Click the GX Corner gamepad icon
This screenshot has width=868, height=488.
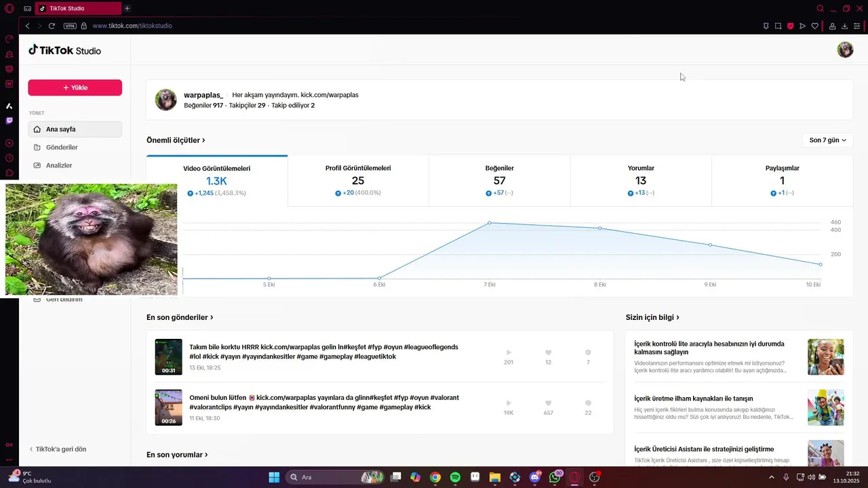pos(27,9)
